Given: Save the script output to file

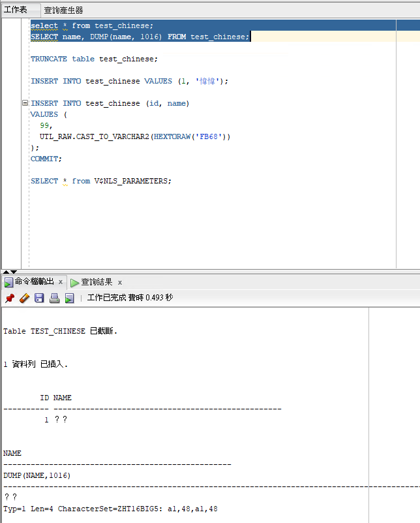Looking at the screenshot, I should point(39,298).
